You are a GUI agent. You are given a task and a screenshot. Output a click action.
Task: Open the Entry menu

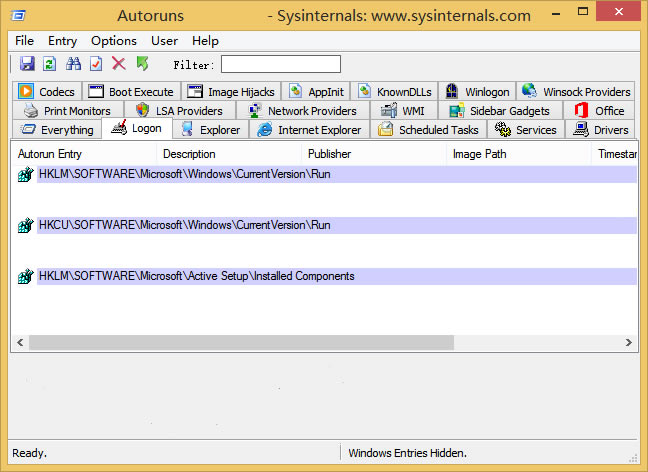62,41
